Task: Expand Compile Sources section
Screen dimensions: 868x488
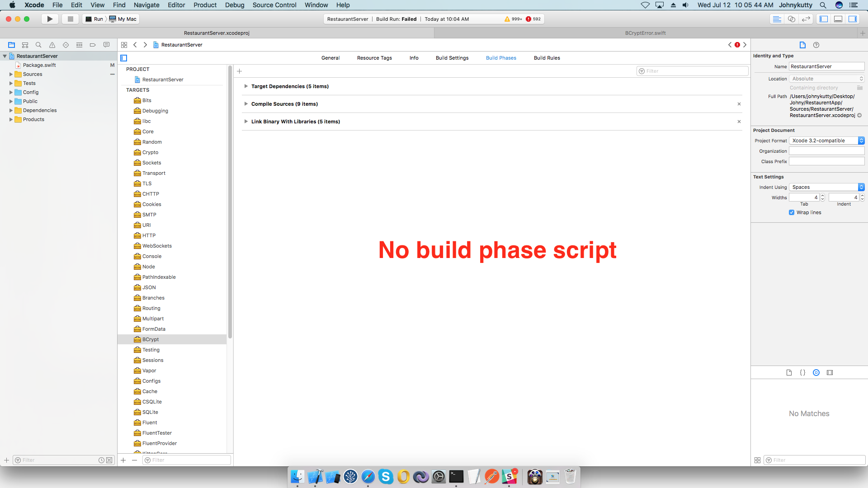Action: [246, 104]
